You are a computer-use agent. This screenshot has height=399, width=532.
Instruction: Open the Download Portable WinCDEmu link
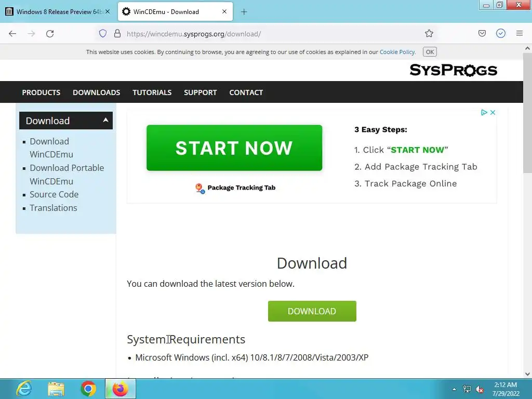[66, 175]
